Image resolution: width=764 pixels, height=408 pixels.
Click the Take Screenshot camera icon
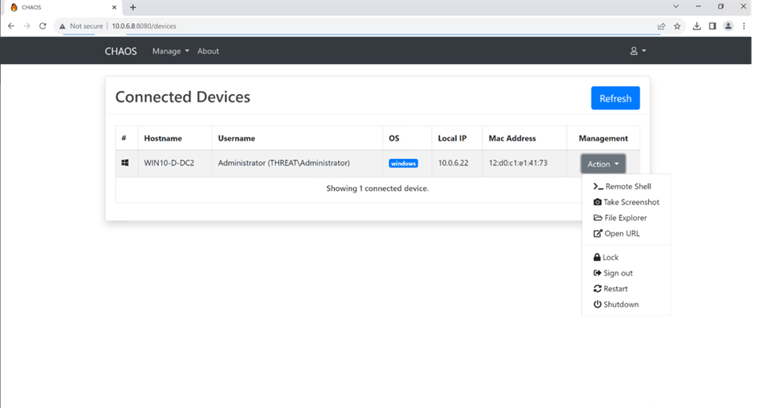pos(597,202)
